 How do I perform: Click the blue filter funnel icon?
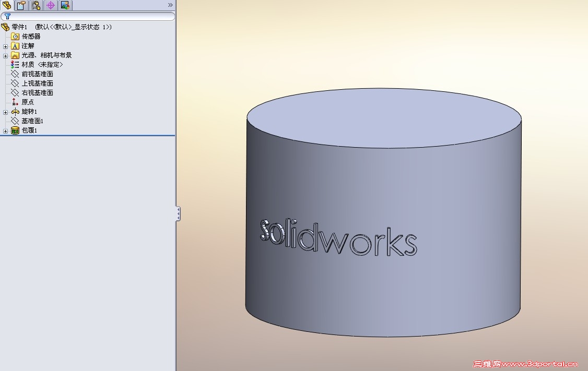7,17
